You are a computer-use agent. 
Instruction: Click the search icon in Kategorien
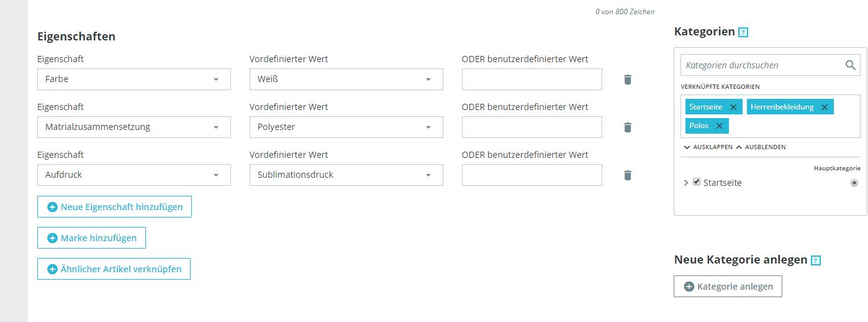850,65
